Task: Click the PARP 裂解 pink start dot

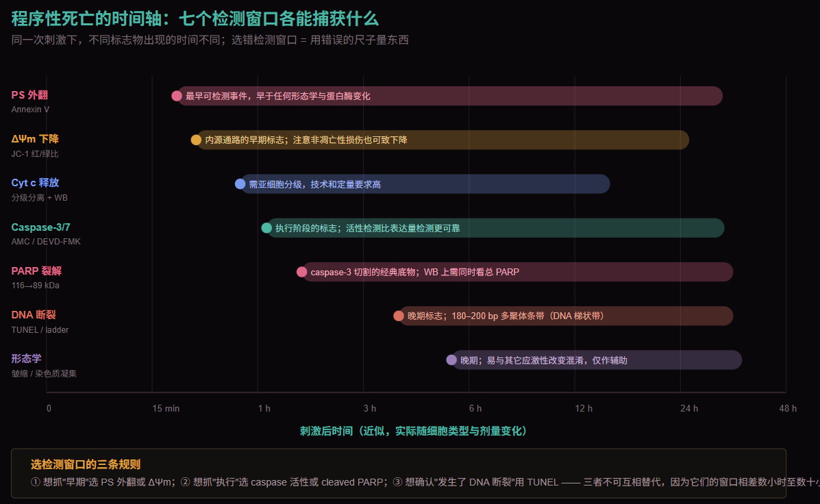Action: coord(301,271)
